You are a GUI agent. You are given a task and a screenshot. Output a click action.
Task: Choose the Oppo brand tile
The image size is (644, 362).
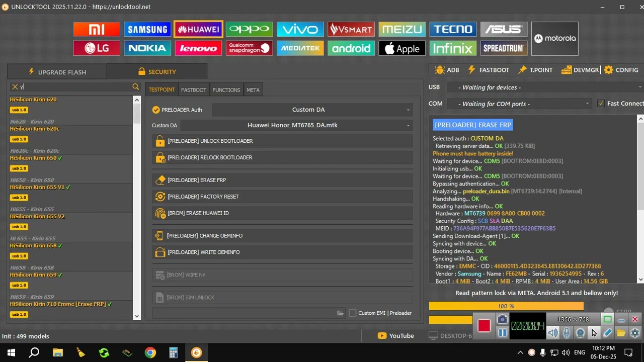[x=250, y=29]
